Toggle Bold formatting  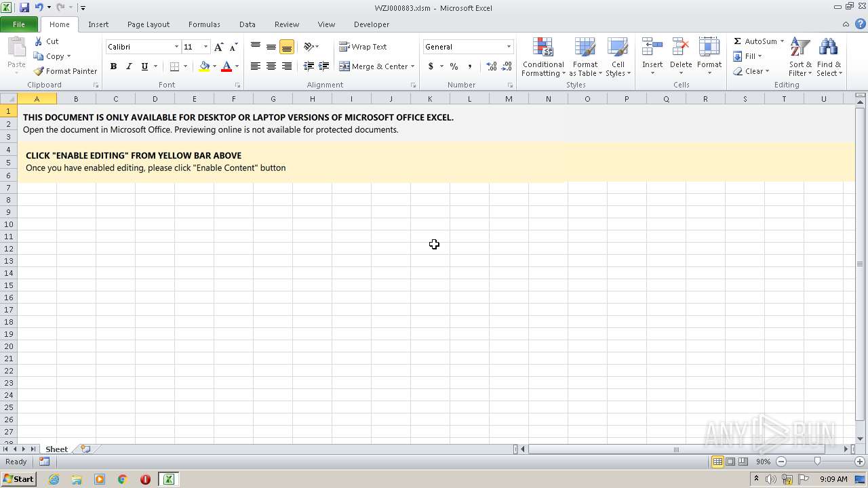[113, 66]
